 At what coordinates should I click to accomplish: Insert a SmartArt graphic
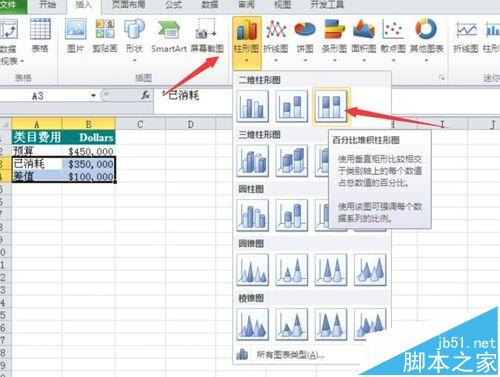pyautogui.click(x=169, y=37)
